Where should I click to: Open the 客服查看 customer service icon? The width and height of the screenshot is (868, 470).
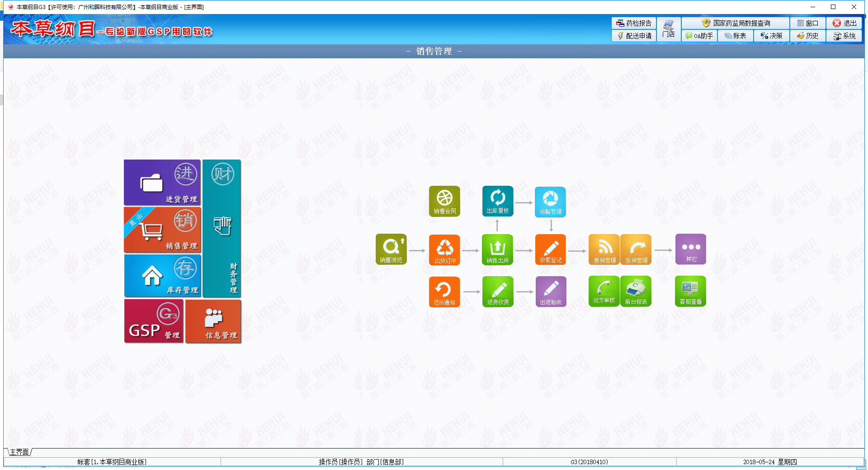[690, 291]
